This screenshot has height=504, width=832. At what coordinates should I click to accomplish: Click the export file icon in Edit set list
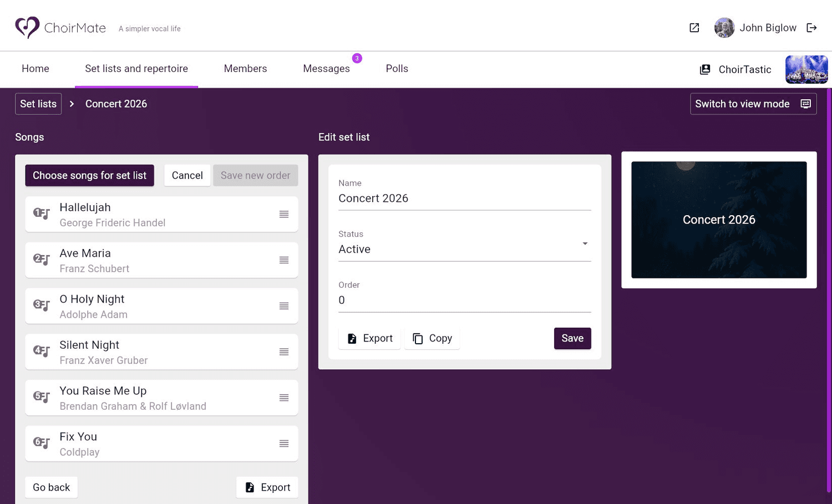[352, 339]
